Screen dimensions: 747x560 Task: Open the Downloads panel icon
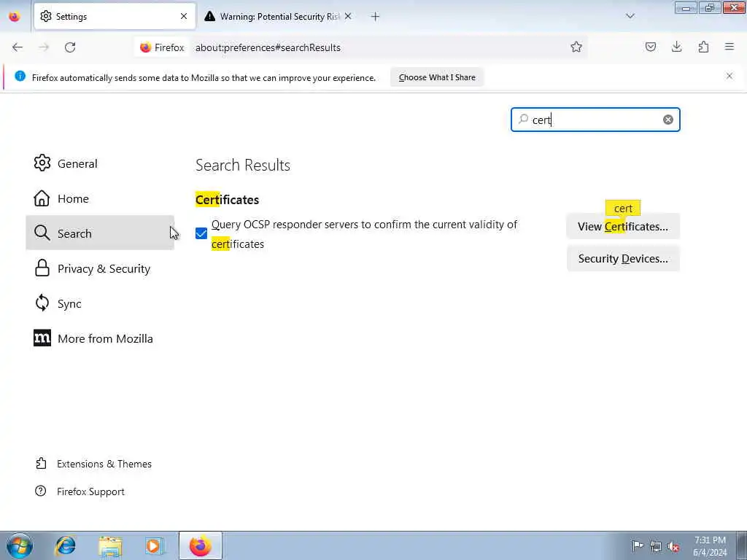[676, 47]
